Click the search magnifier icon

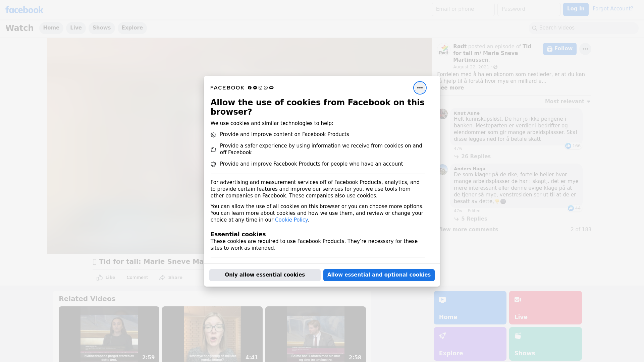[534, 28]
